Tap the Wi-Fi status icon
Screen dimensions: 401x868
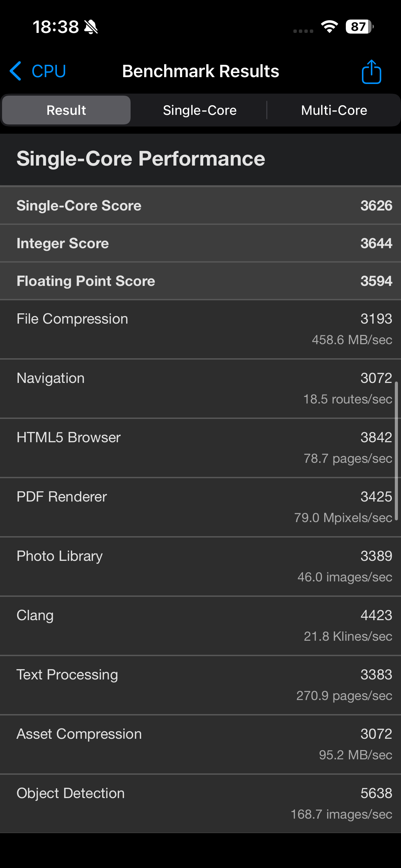329,27
